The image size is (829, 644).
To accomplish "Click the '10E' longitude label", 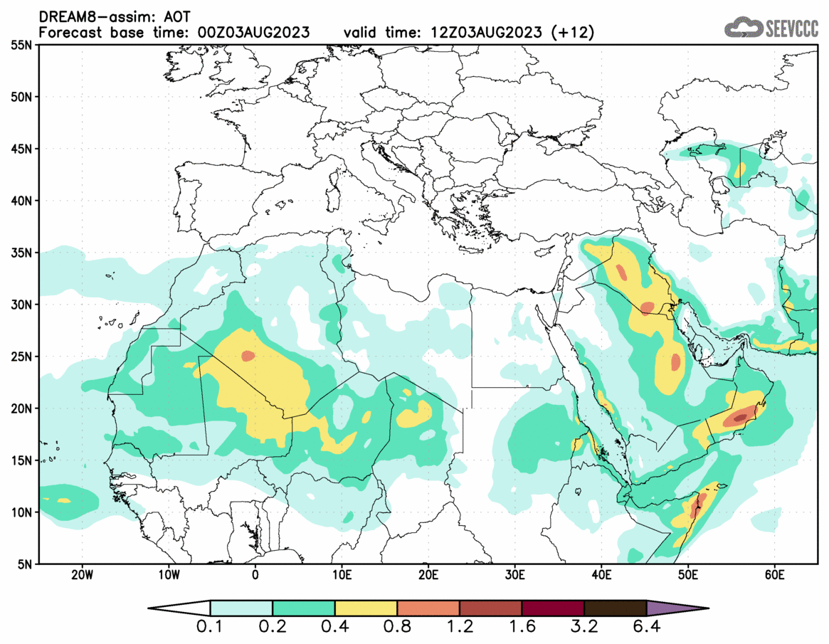I will tap(342, 575).
